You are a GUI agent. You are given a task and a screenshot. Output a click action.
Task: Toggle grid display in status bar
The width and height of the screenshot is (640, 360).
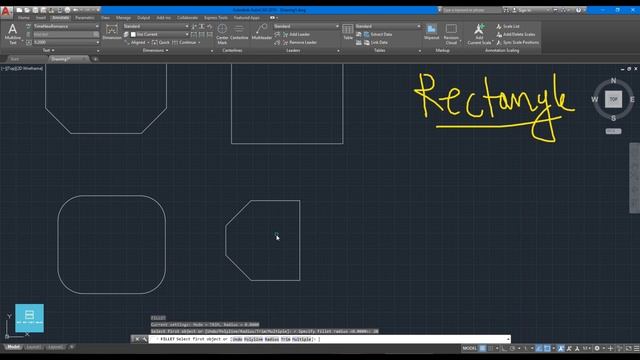pos(482,348)
